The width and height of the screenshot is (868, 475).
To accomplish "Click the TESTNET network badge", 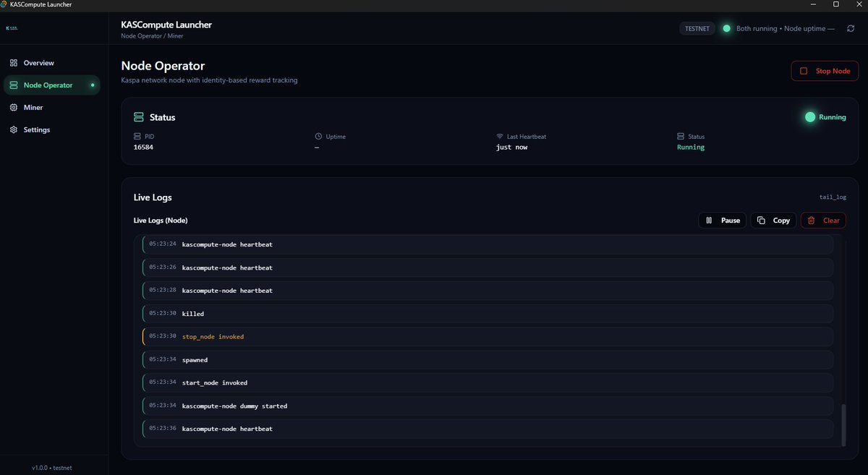I will (697, 29).
